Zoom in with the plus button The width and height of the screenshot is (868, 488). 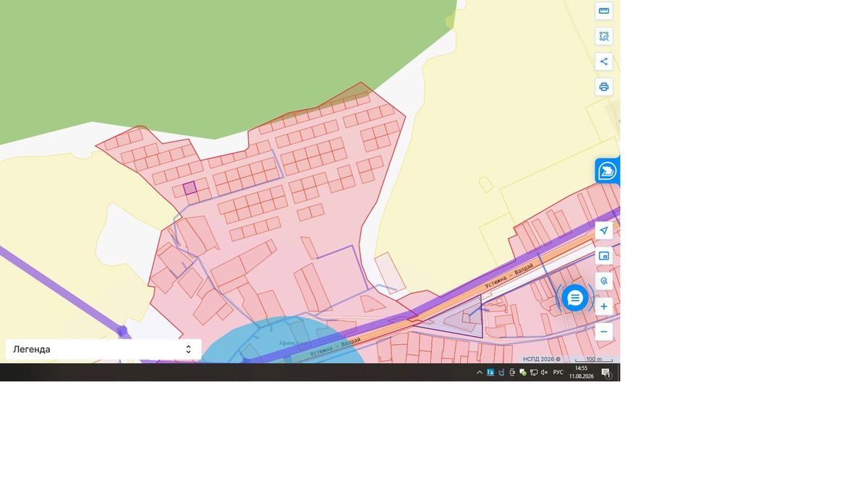pyautogui.click(x=604, y=307)
